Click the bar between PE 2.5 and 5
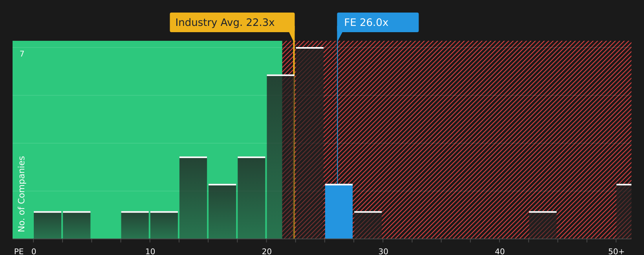Screen dimensions: 644x255 coord(77,225)
